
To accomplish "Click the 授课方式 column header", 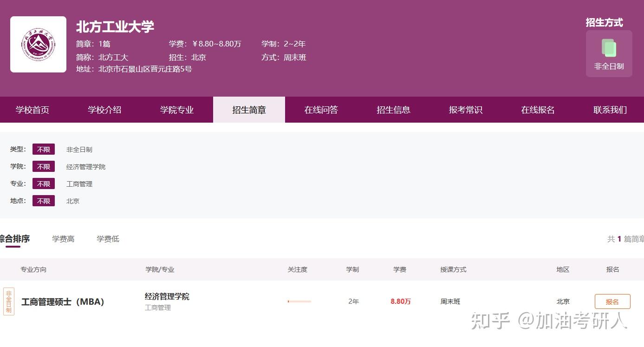I will click(453, 269).
